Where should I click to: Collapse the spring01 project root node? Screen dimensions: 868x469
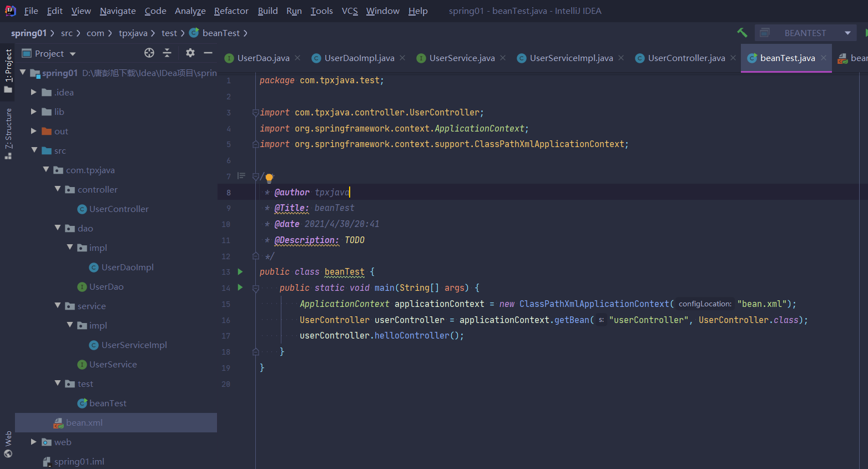coord(23,72)
